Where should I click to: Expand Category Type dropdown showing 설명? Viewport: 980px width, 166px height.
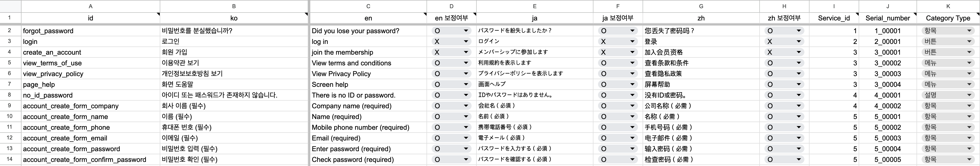[948, 95]
